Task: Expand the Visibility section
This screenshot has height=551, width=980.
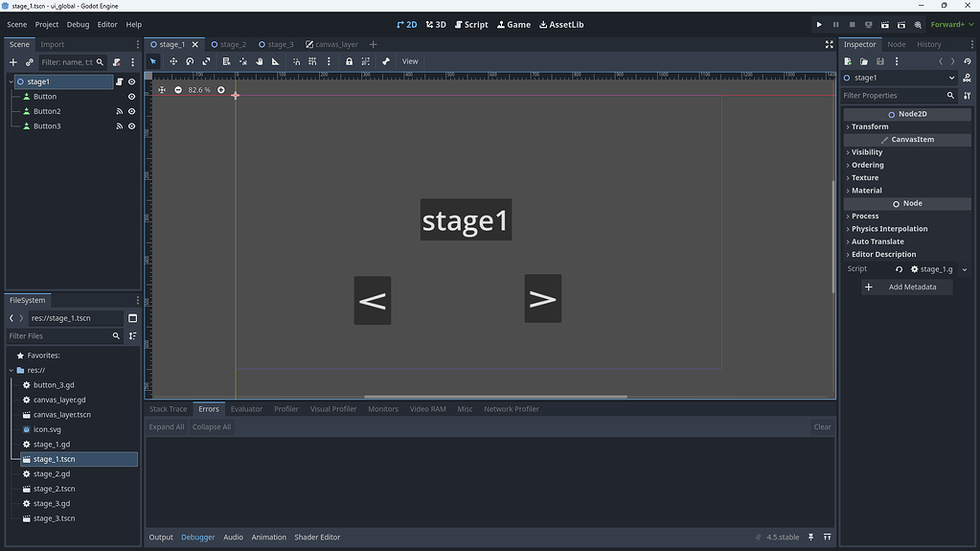Action: coord(907,152)
